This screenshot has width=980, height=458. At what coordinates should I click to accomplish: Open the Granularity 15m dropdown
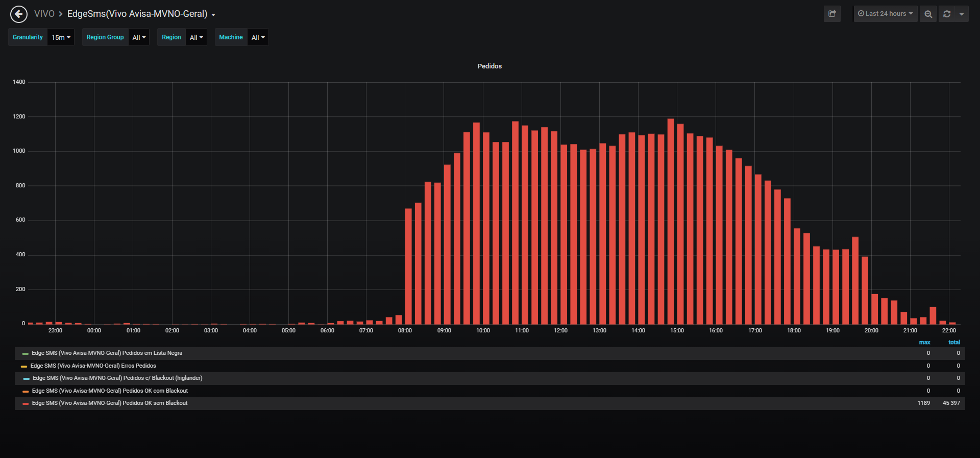[61, 37]
